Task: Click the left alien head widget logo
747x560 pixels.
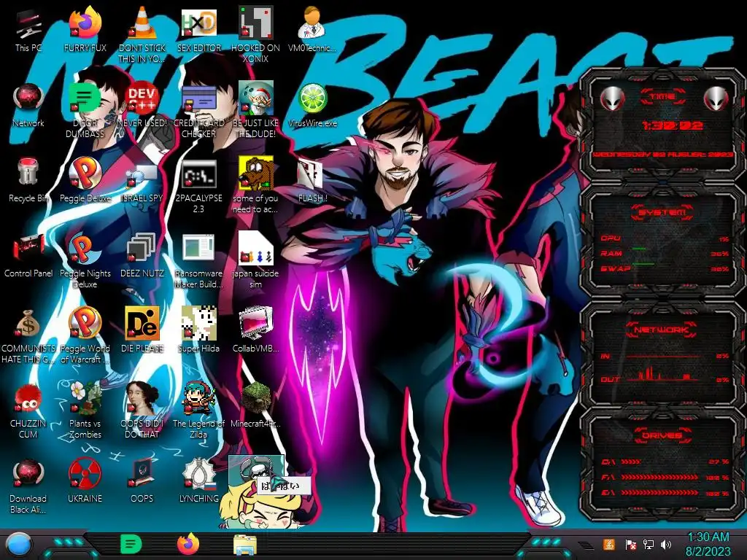Action: pyautogui.click(x=612, y=98)
